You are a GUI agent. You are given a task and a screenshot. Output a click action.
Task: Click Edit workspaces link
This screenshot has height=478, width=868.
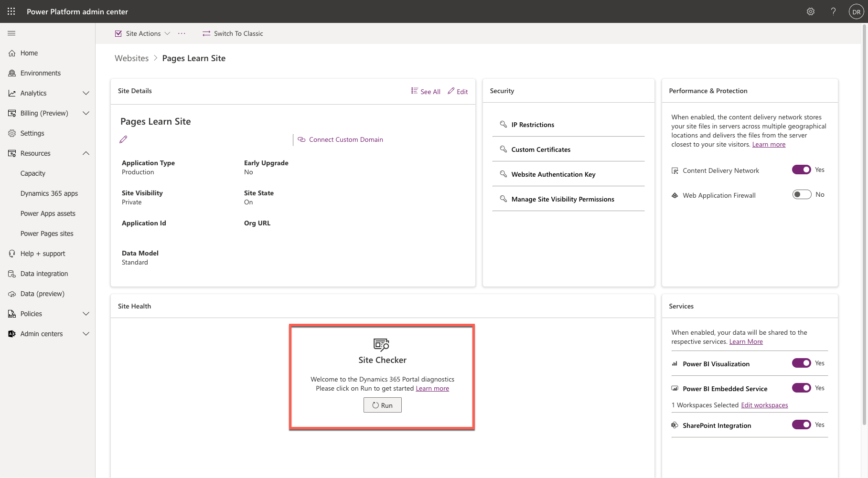764,405
